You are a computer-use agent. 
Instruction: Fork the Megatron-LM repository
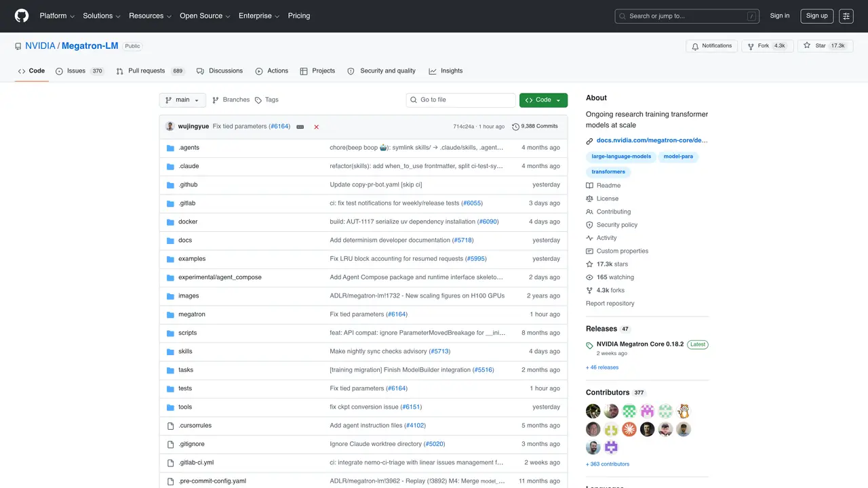[x=767, y=46]
